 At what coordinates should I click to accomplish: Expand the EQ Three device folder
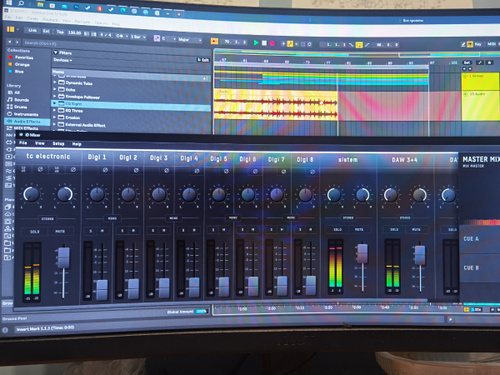click(55, 110)
